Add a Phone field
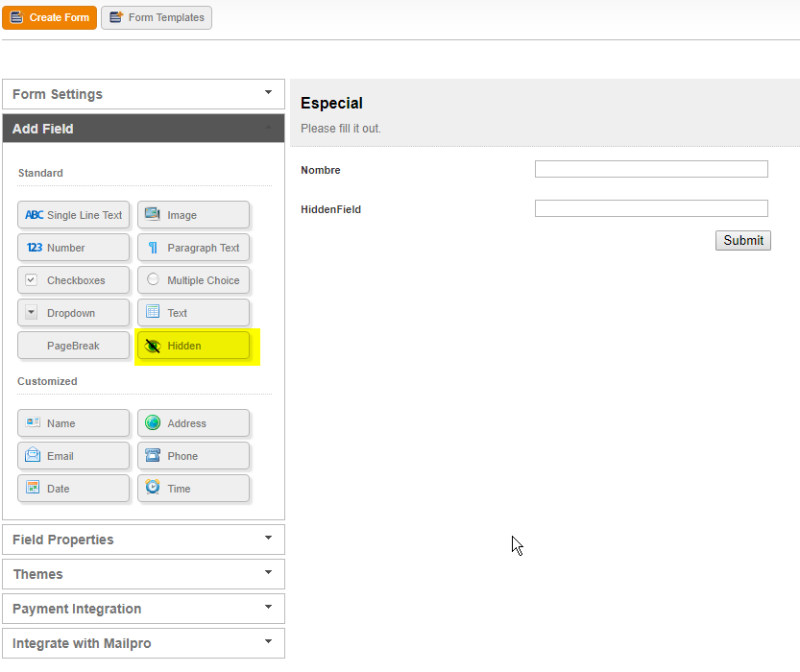Image resolution: width=800 pixels, height=672 pixels. pyautogui.click(x=193, y=456)
